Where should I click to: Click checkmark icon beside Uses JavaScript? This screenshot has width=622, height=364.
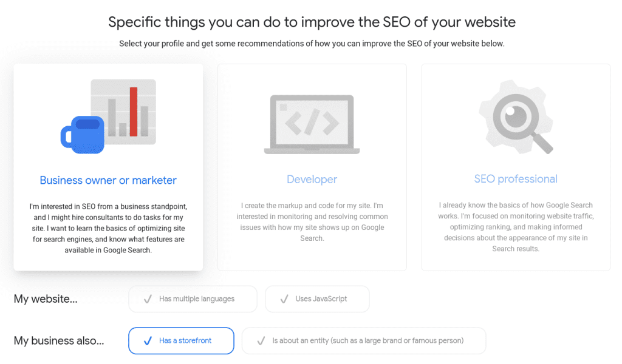[x=284, y=299]
